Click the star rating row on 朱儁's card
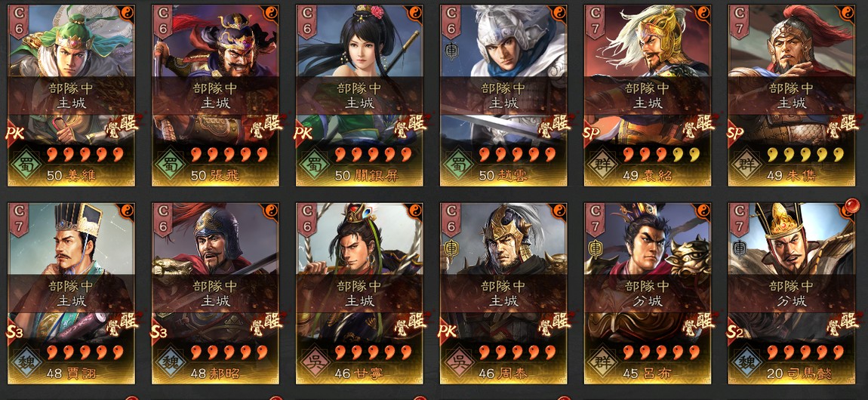 tap(793, 154)
